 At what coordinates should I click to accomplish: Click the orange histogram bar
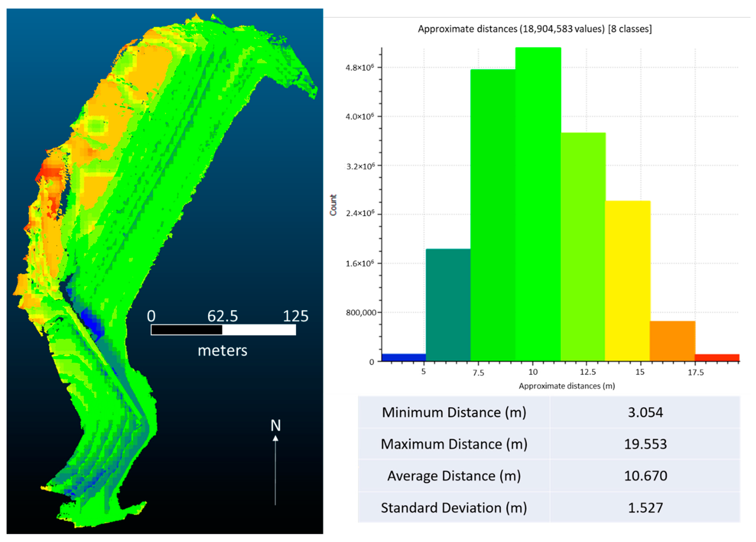pyautogui.click(x=672, y=341)
